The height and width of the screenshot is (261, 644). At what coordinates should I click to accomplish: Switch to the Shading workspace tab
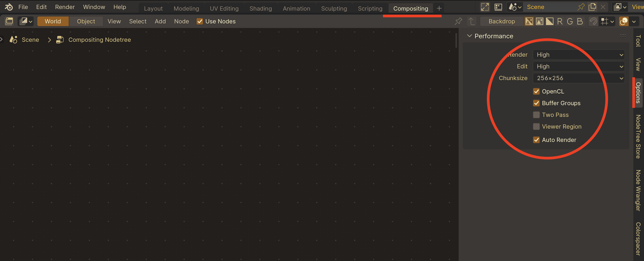coord(260,9)
